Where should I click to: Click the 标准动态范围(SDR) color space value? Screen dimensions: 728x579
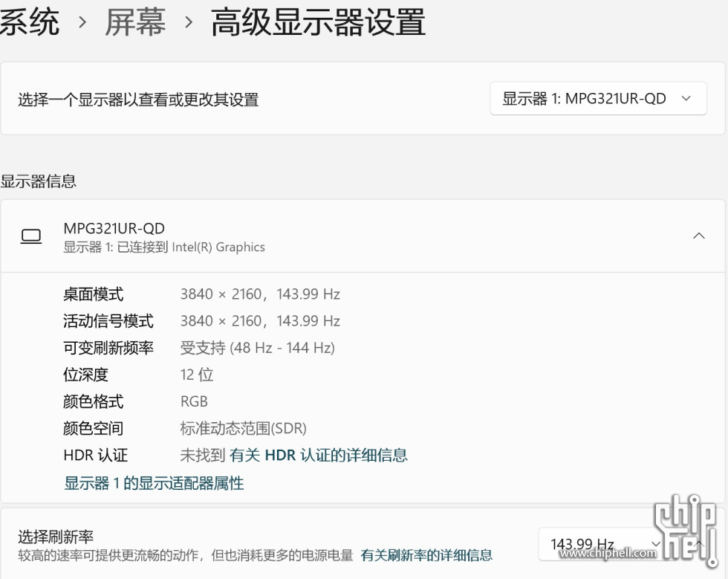(243, 428)
